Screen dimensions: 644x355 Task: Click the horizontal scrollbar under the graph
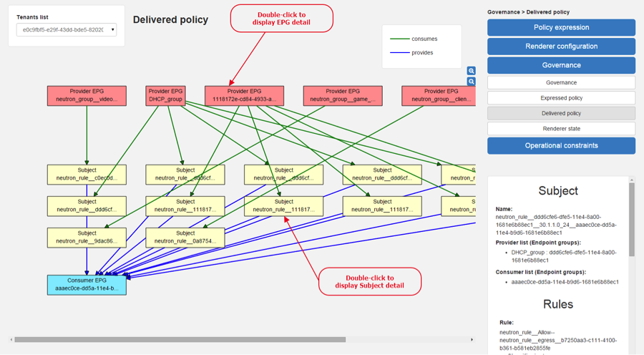[x=180, y=340]
